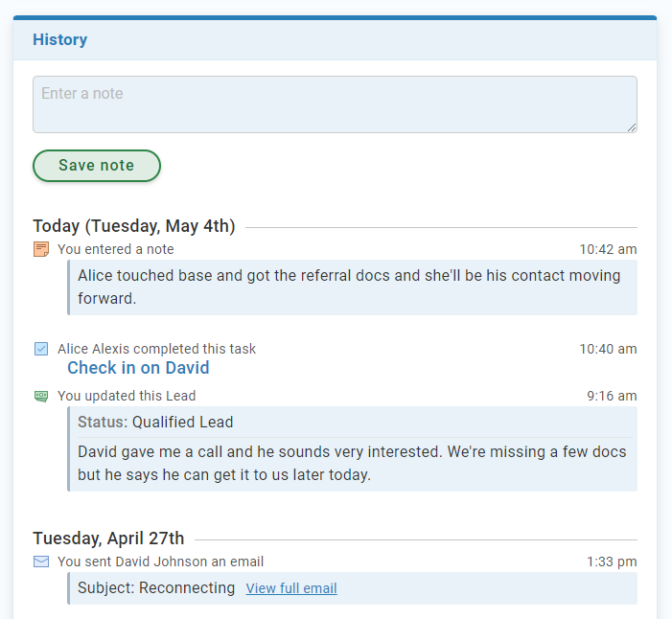This screenshot has width=672, height=619.
Task: Click the orange note icon
Action: click(x=41, y=249)
